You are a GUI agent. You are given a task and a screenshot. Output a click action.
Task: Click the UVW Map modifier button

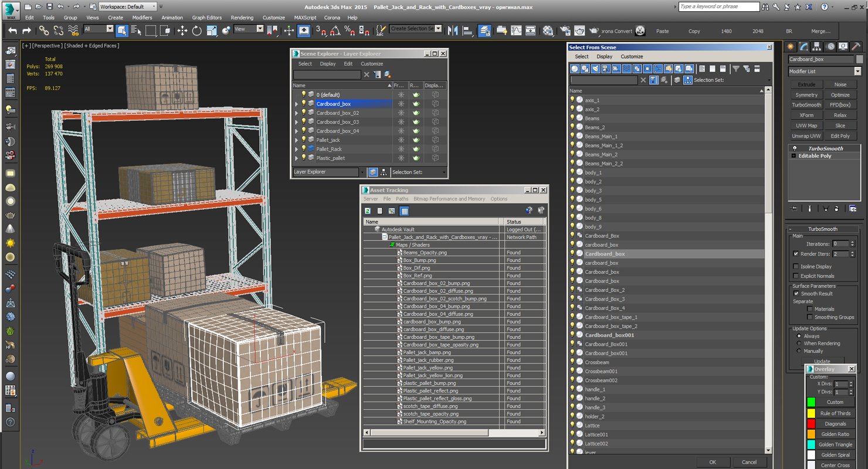(x=806, y=125)
